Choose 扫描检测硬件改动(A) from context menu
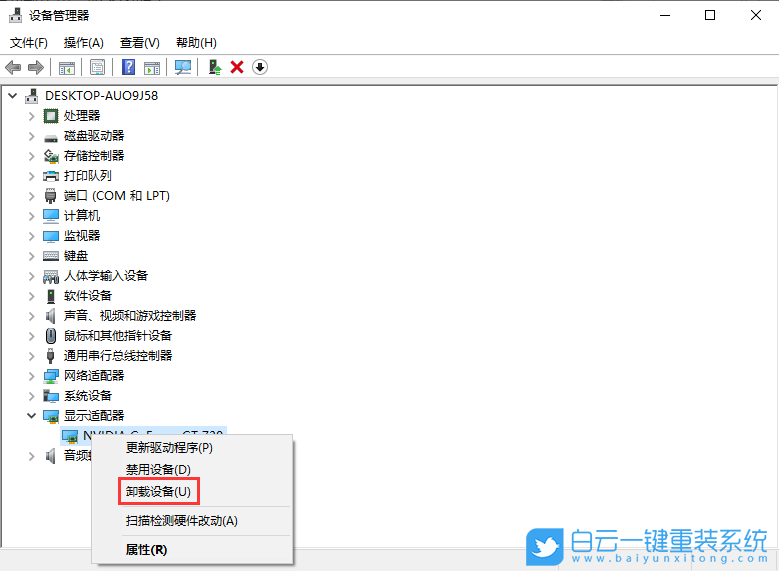The image size is (779, 571). pos(192,521)
